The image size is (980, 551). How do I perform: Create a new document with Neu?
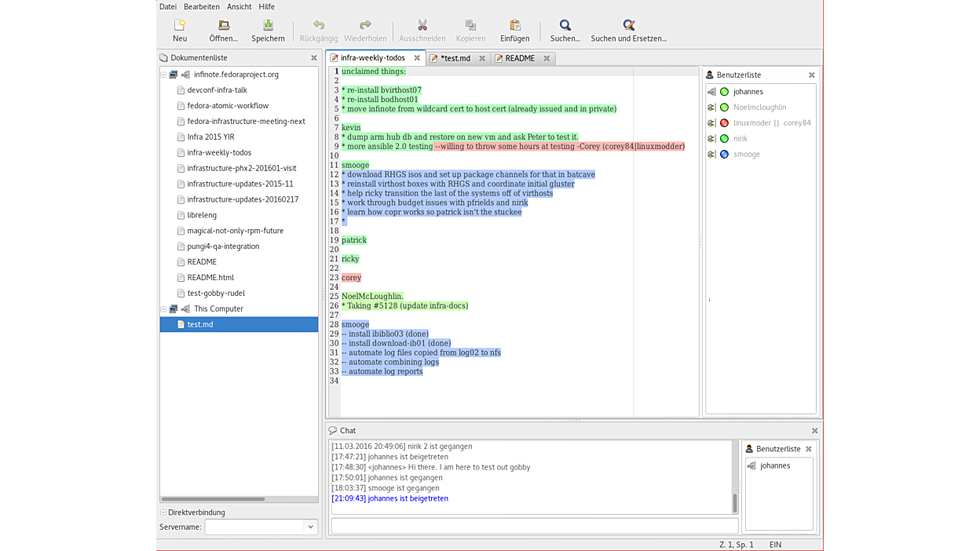point(180,31)
